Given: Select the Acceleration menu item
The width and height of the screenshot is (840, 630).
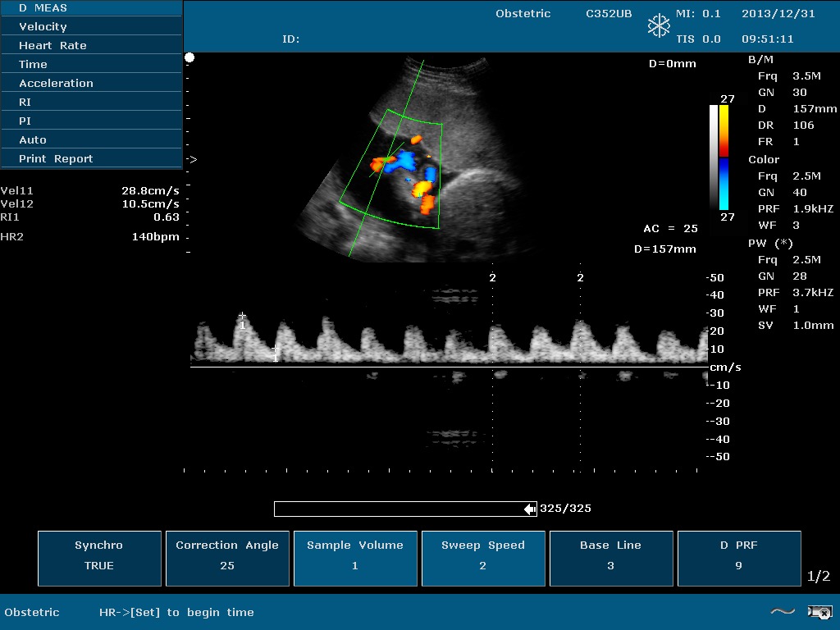Looking at the screenshot, I should coord(90,84).
